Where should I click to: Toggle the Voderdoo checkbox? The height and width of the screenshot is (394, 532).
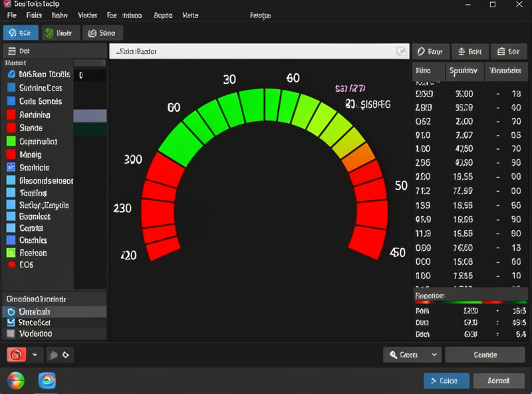coord(11,333)
